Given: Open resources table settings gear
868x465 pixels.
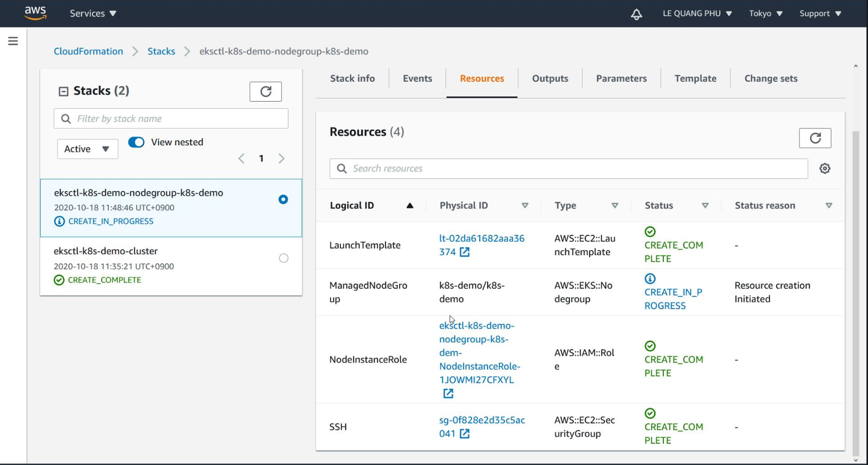Looking at the screenshot, I should tap(824, 169).
